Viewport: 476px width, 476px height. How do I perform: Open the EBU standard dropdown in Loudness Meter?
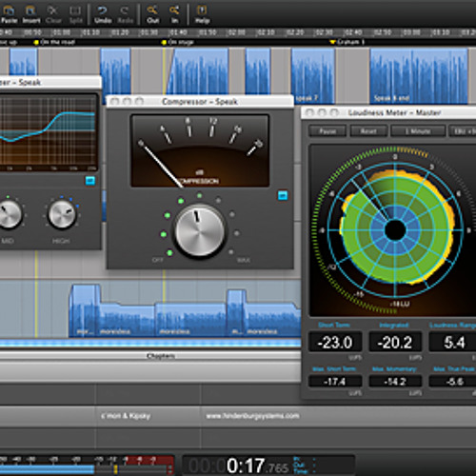pos(462,131)
